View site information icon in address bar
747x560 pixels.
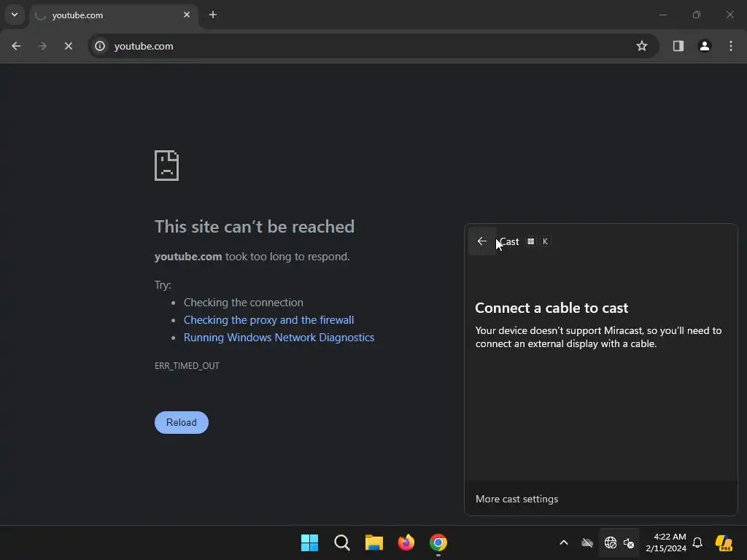click(x=99, y=46)
